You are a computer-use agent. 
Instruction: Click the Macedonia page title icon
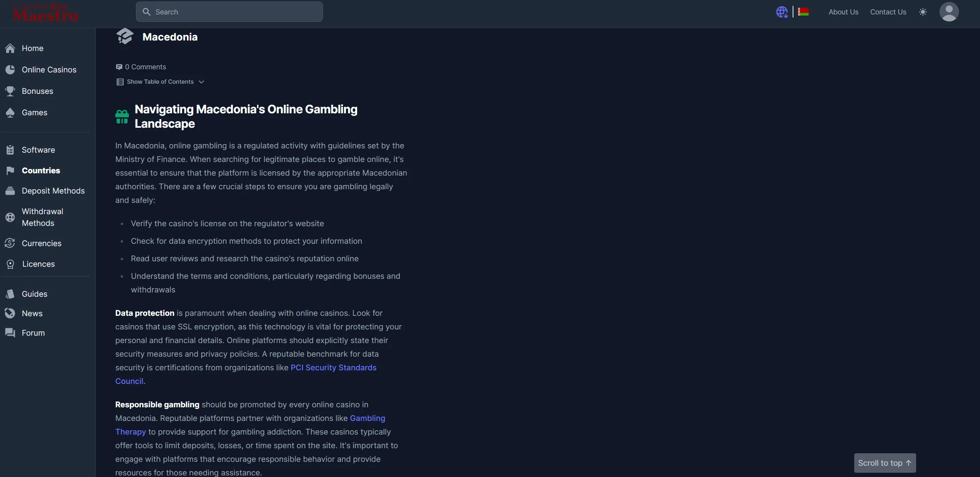pyautogui.click(x=125, y=37)
